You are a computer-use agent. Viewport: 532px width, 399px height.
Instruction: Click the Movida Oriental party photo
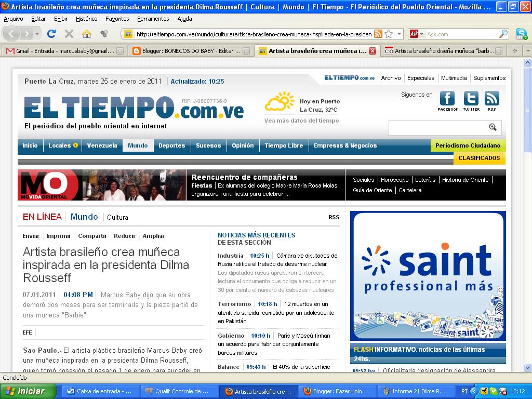click(134, 185)
